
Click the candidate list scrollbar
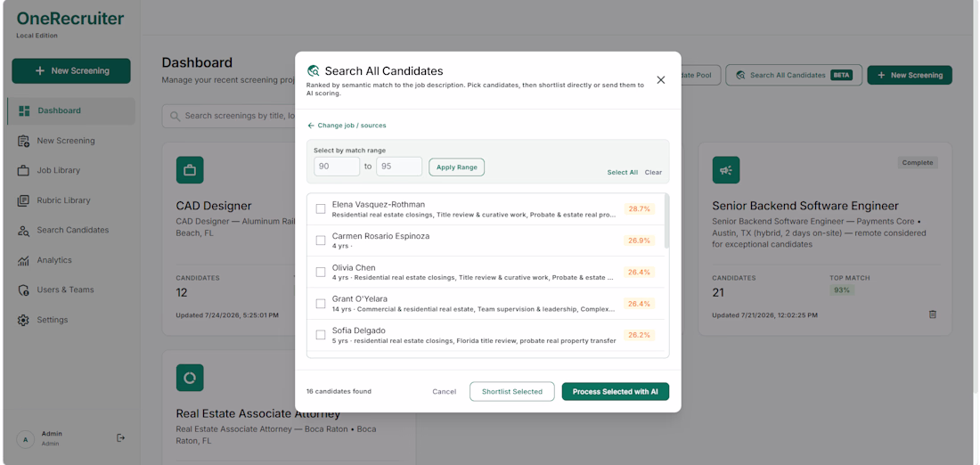pyautogui.click(x=666, y=222)
